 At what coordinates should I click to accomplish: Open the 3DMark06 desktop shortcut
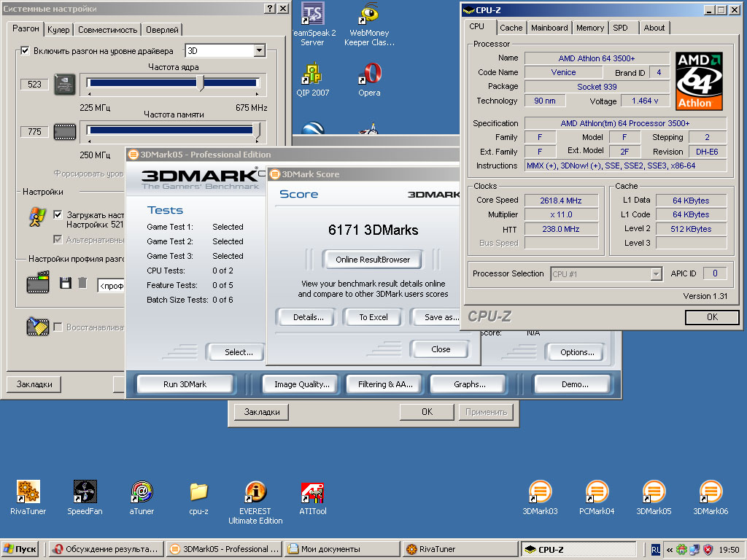point(711,497)
